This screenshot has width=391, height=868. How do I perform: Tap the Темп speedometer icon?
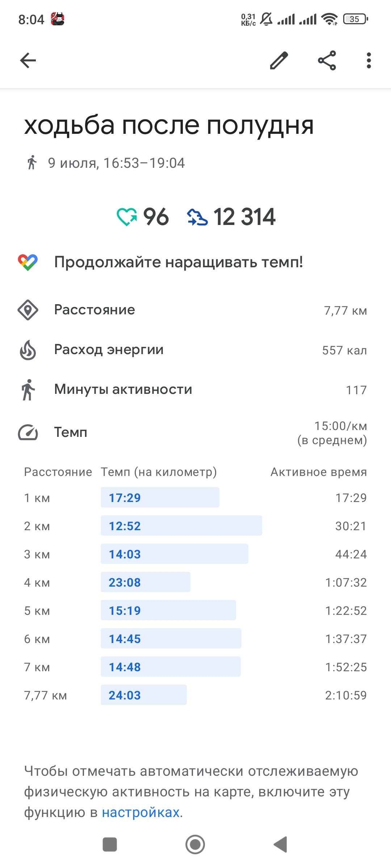[28, 433]
